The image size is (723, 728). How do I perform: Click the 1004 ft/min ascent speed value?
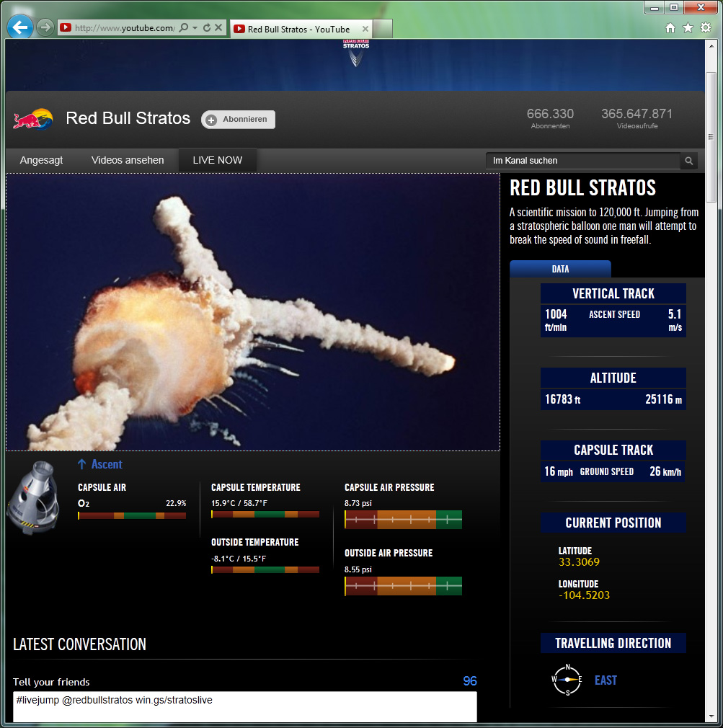pos(556,320)
